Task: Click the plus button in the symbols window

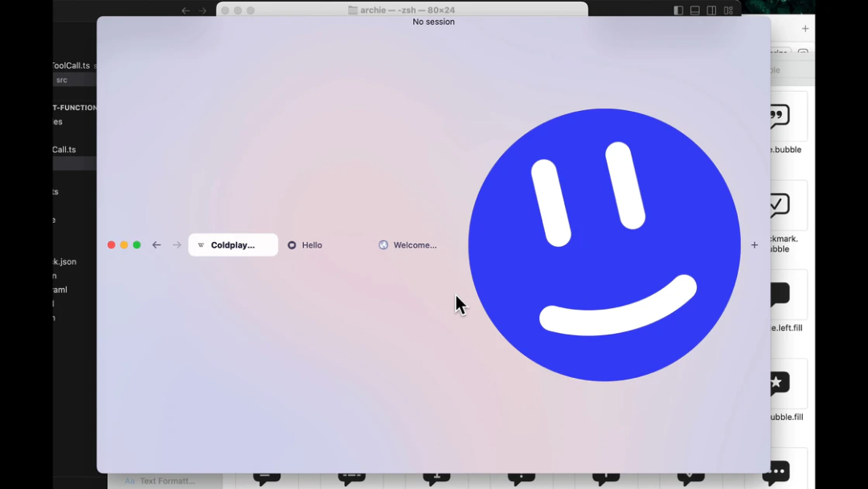Action: [x=805, y=29]
